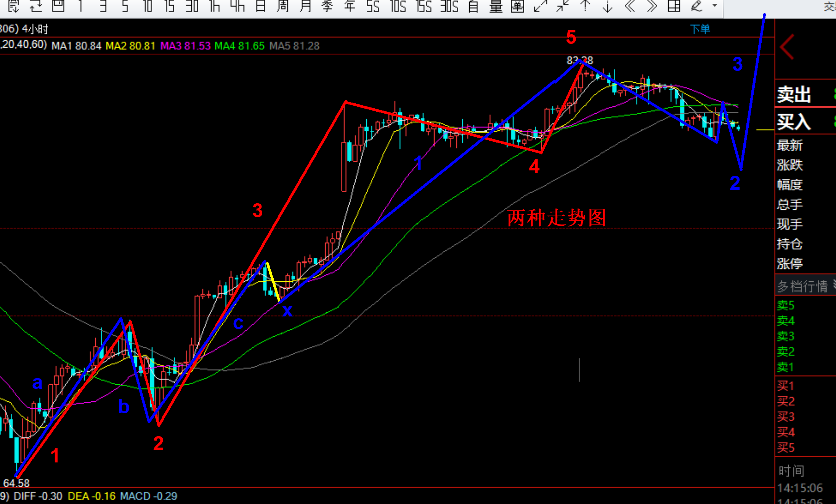Click the MA5 81.28 indicator label
Image resolution: width=836 pixels, height=504 pixels.
294,46
